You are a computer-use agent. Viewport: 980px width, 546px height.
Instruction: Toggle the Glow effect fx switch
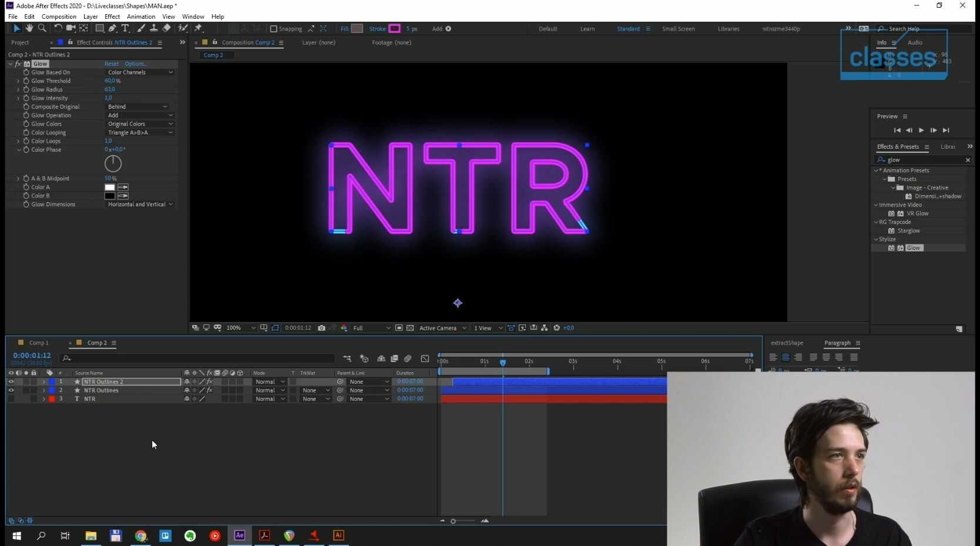pyautogui.click(x=18, y=64)
